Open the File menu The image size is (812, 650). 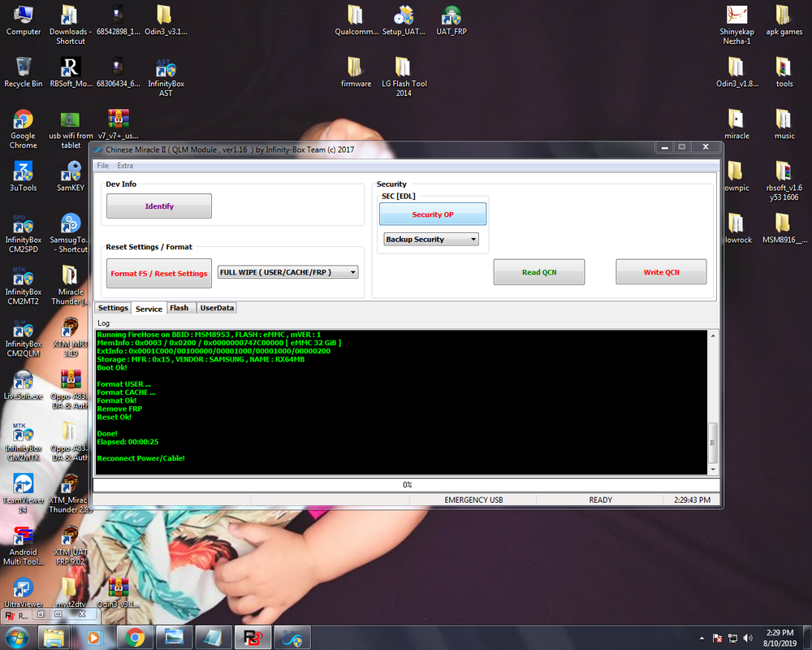102,166
